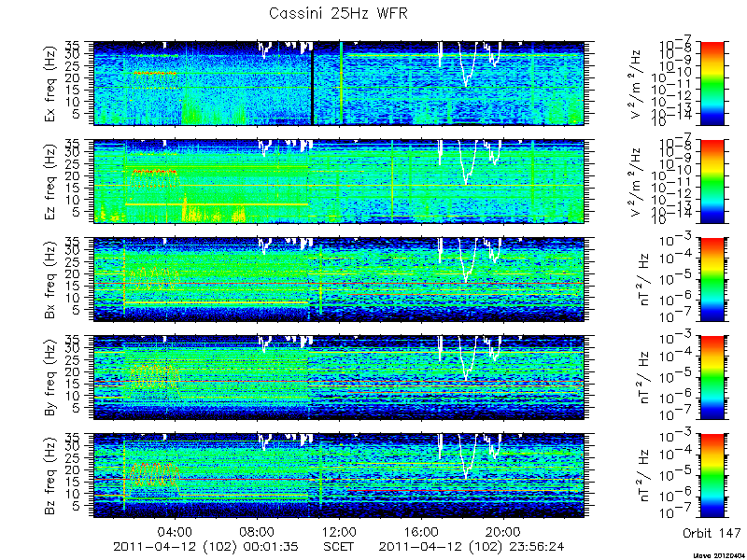Click the Cassini 25Hz WFR title

338,13
